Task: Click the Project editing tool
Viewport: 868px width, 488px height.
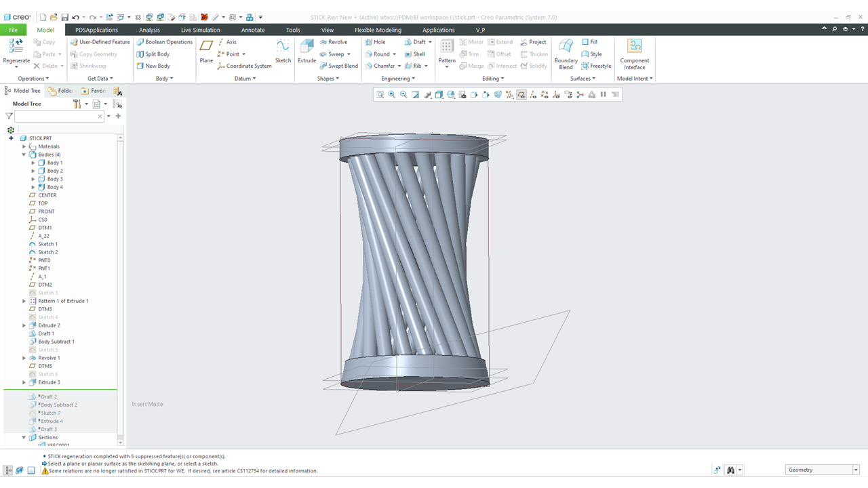Action: tap(533, 42)
